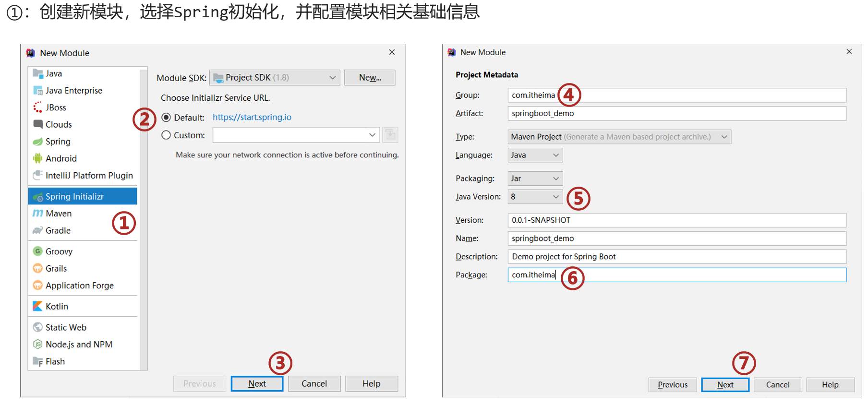Close the Project Metadata dialog
The width and height of the screenshot is (868, 405).
849,51
